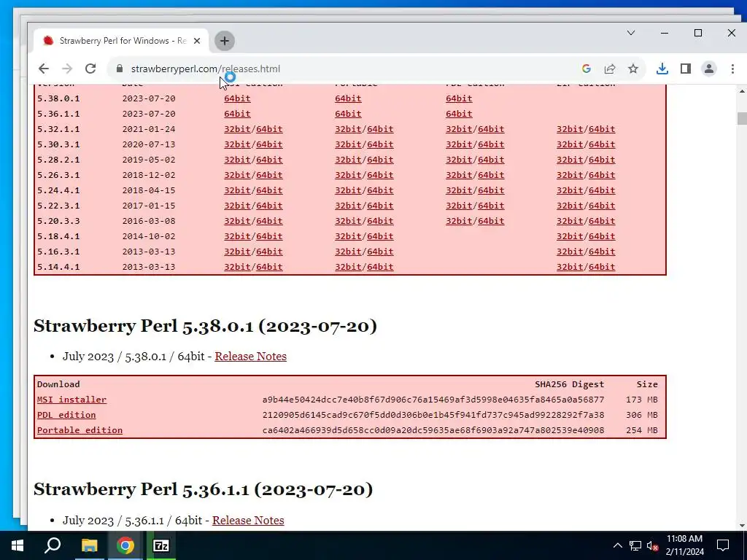The image size is (747, 560).
Task: Show hidden tray icons chevron
Action: tap(617, 545)
